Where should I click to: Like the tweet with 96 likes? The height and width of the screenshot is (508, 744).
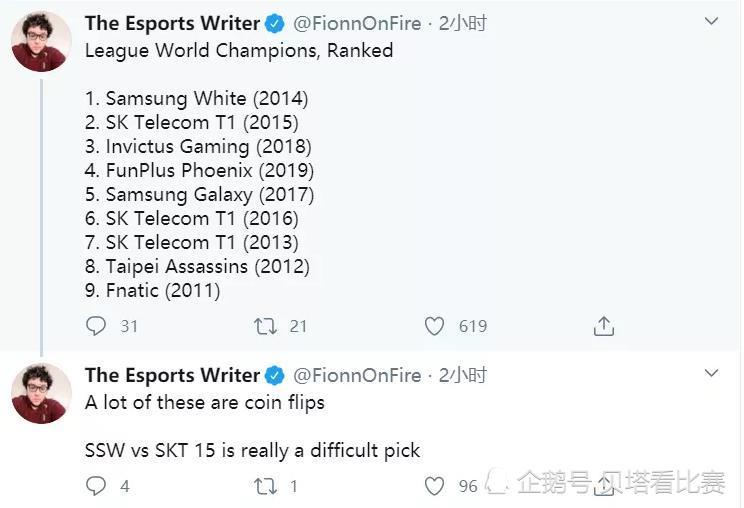pyautogui.click(x=434, y=486)
